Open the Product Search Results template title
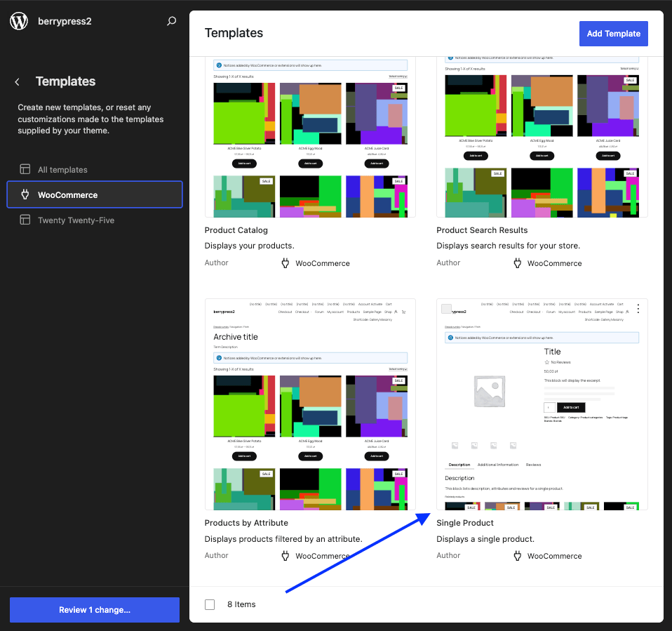The width and height of the screenshot is (672, 631). [x=482, y=230]
